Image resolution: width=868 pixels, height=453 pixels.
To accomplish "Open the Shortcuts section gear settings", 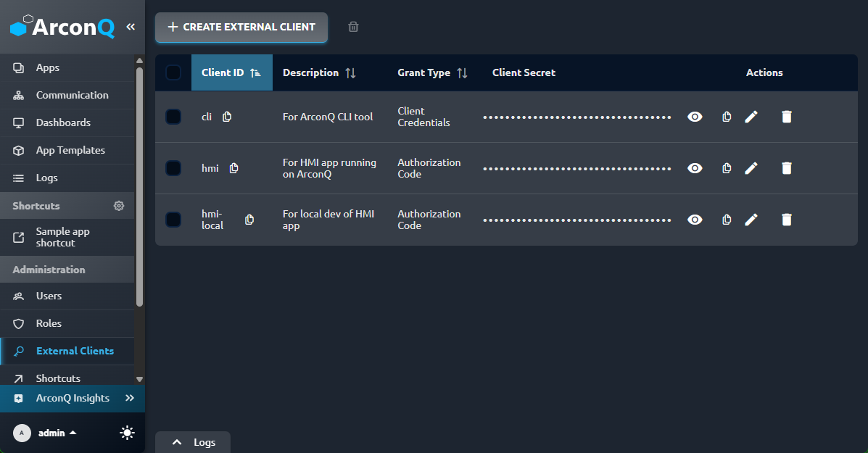I will (x=119, y=206).
